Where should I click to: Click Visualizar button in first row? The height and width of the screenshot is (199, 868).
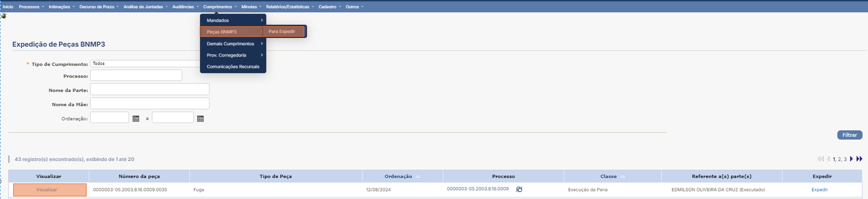click(x=50, y=190)
